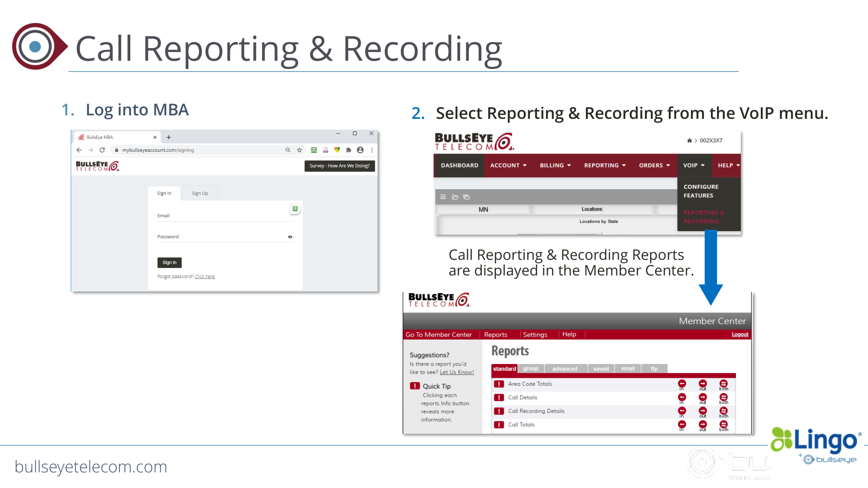
Task: Switch to the email reports tab
Action: (x=628, y=369)
